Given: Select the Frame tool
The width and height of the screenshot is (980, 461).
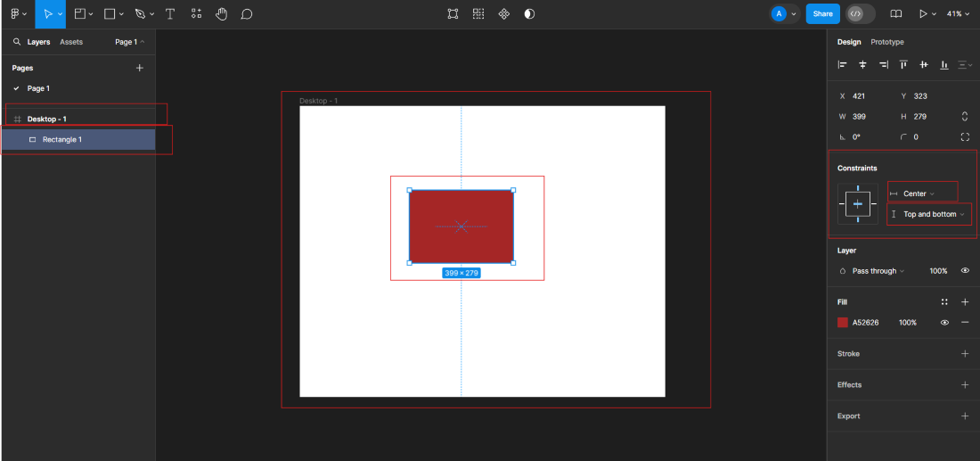Looking at the screenshot, I should point(79,13).
